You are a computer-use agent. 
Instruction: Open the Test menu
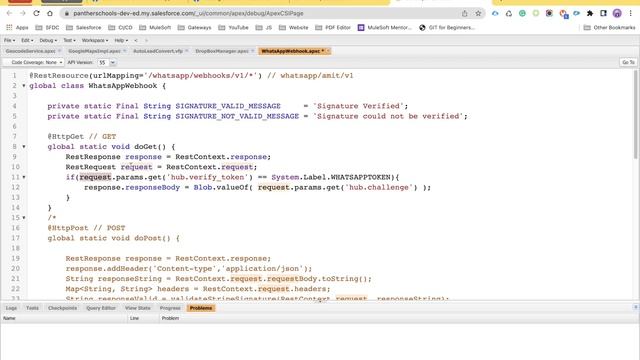(69, 40)
